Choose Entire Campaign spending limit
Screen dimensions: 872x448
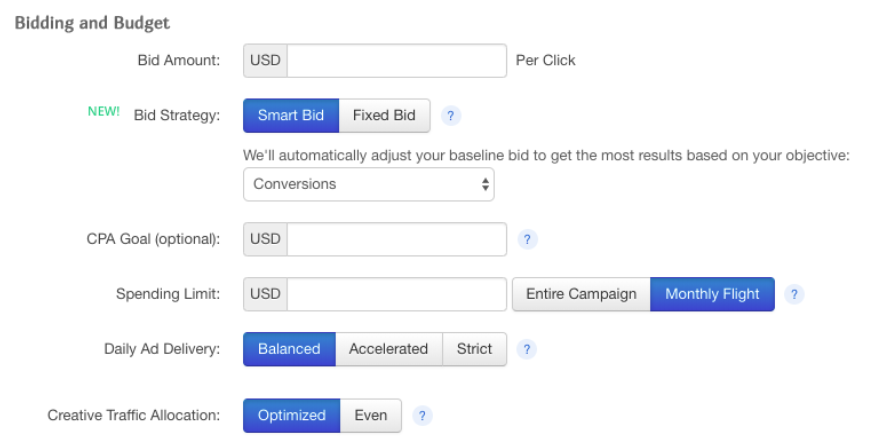581,294
